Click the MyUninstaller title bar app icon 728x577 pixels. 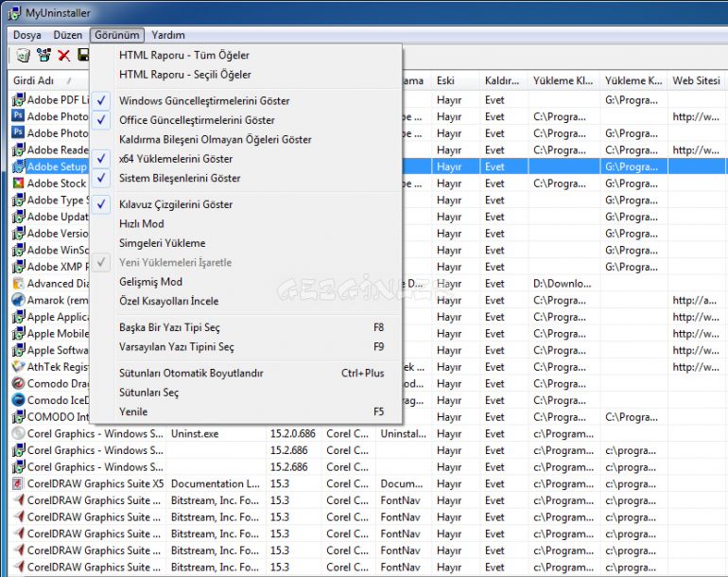point(14,13)
